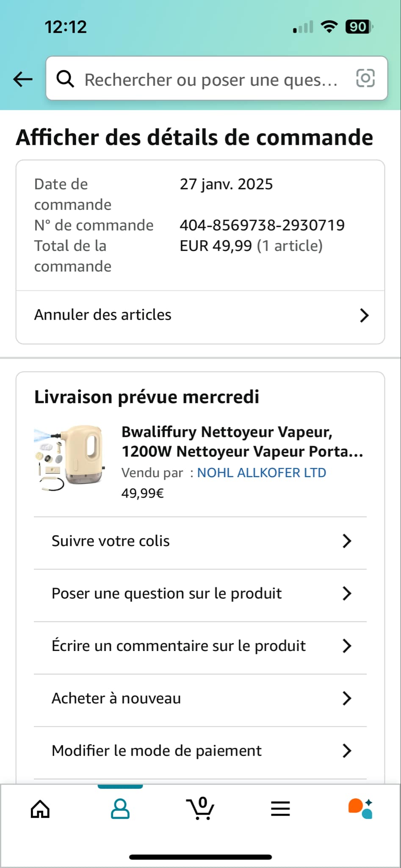Open the account profile tab
The image size is (401, 868).
(x=120, y=809)
